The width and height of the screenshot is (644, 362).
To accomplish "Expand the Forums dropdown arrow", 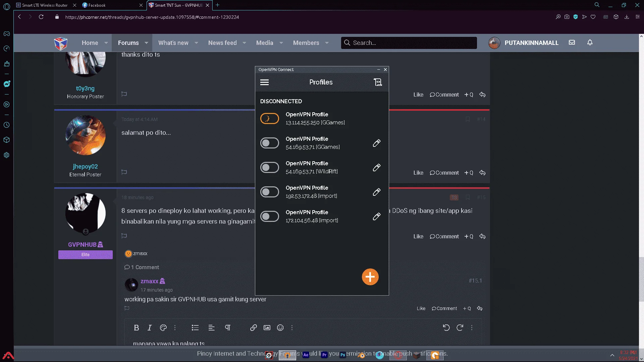I will coord(146,43).
